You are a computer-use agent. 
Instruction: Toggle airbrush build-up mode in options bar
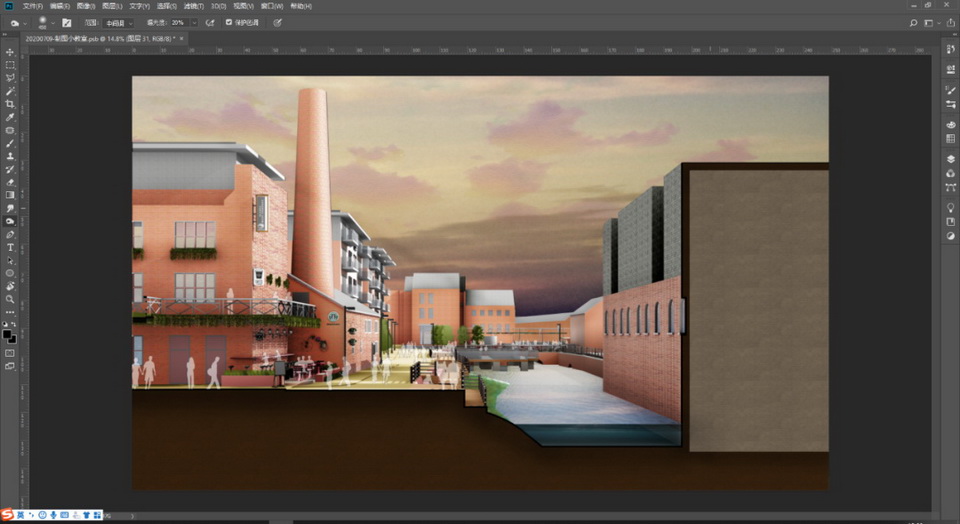pos(210,21)
